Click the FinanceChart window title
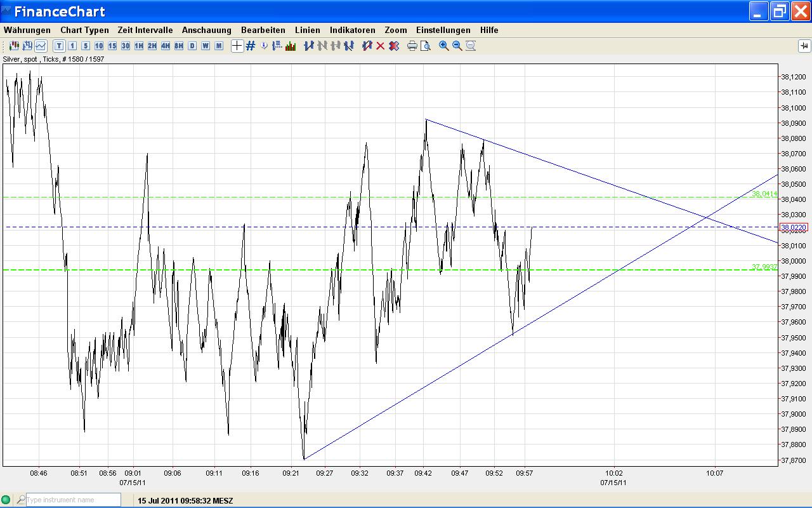Viewport: 812px width, 508px height. click(60, 11)
